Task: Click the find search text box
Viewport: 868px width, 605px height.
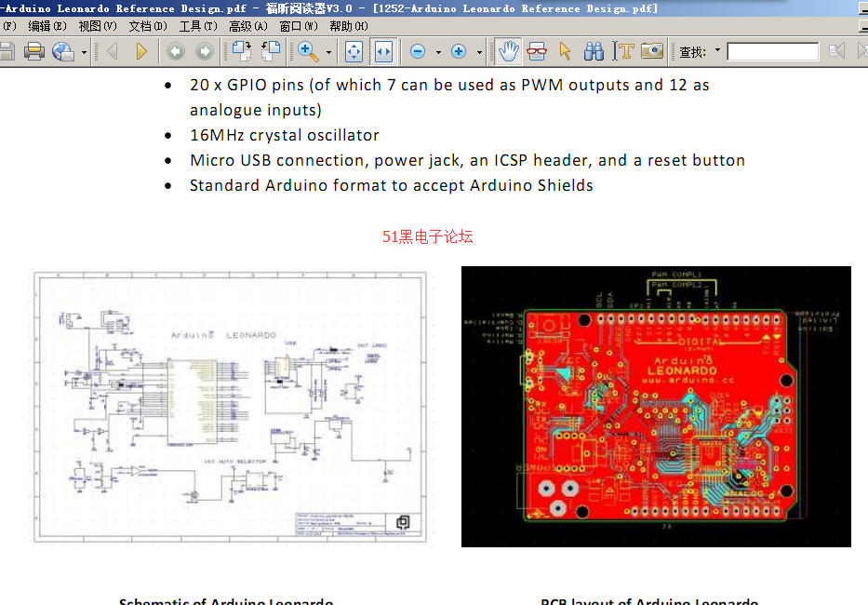Action: click(773, 51)
